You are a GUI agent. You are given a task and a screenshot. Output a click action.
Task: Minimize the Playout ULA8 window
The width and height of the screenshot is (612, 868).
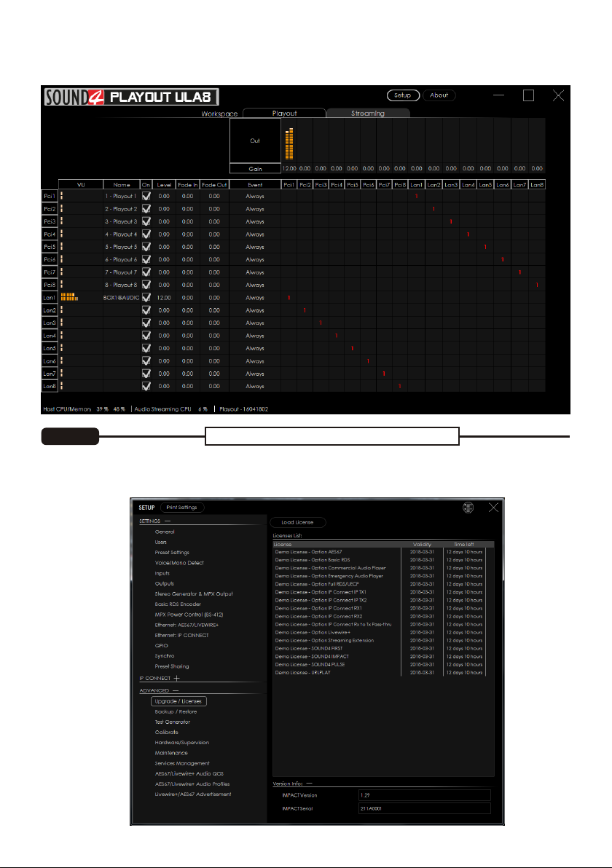498,95
